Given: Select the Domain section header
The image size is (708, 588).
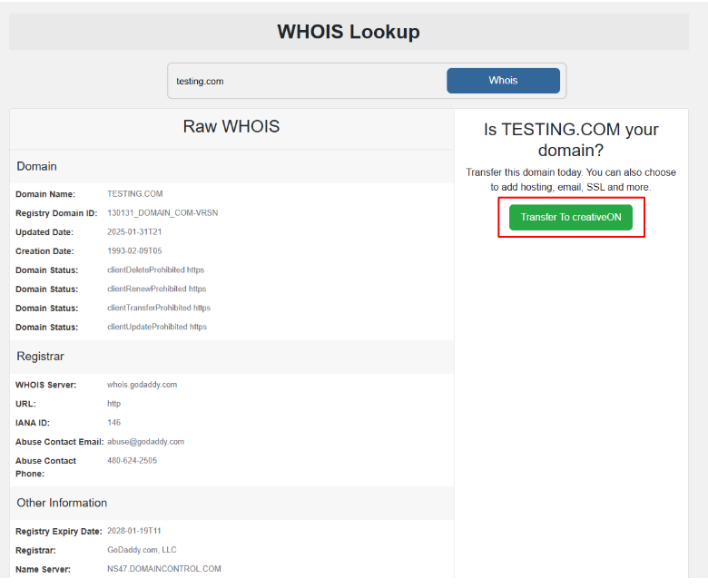Looking at the screenshot, I should coord(36,166).
